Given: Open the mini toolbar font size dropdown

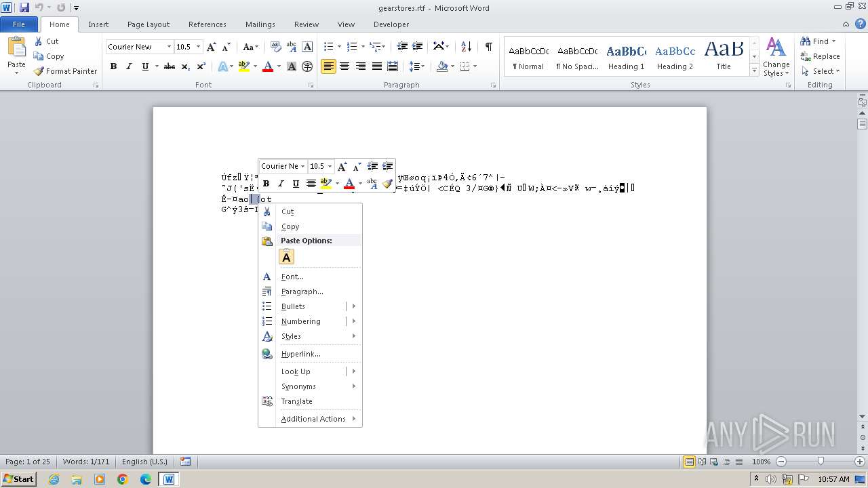Looking at the screenshot, I should (330, 166).
